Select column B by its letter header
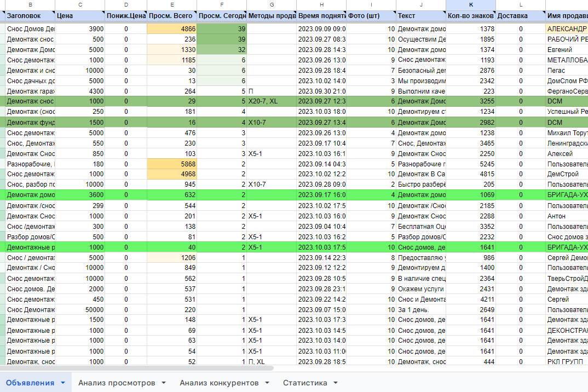Image resolution: width=588 pixels, height=392 pixels. click(x=30, y=5)
